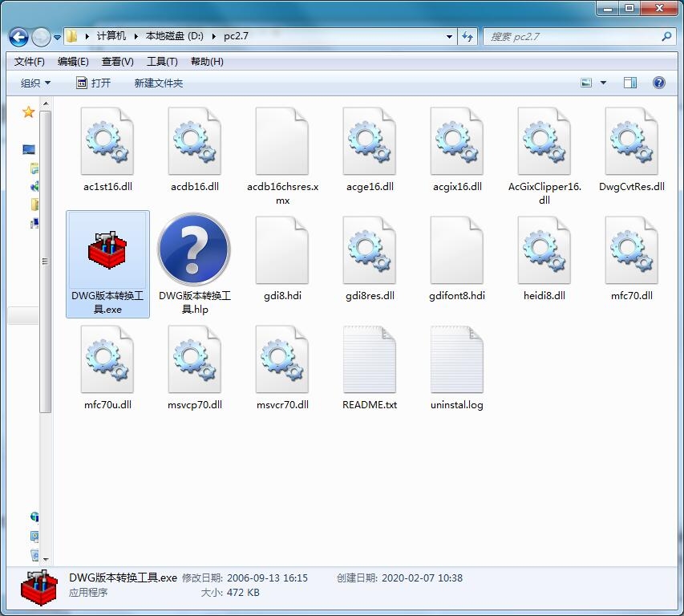
Task: Click the refresh button beside address bar
Action: [467, 37]
